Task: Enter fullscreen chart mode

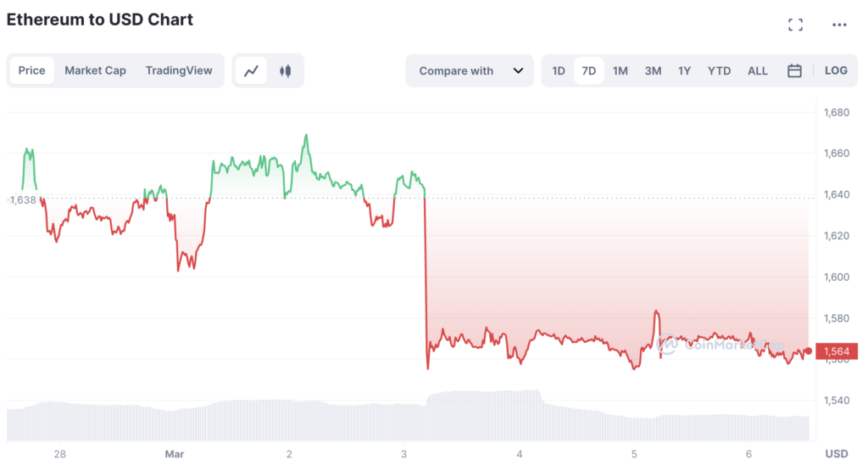Action: 795,25
